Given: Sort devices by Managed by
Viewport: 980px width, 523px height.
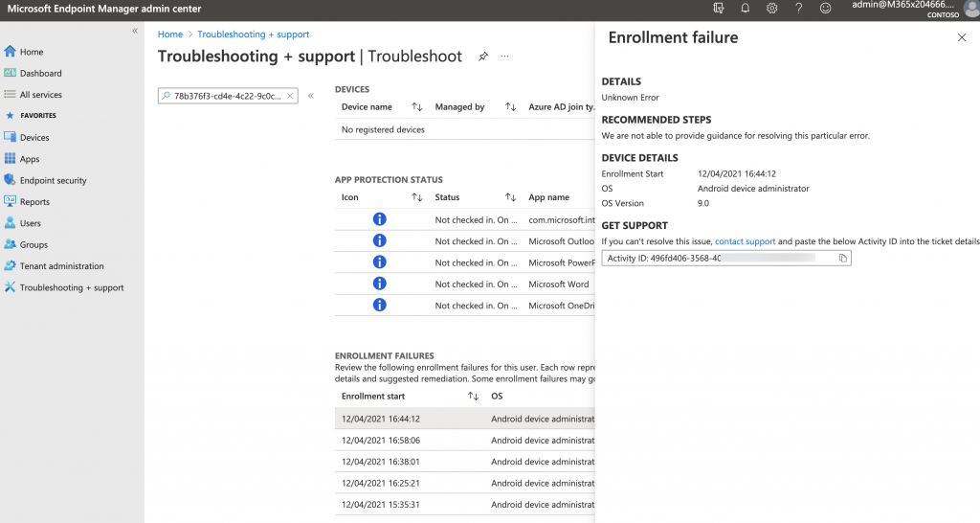Looking at the screenshot, I should [x=511, y=107].
